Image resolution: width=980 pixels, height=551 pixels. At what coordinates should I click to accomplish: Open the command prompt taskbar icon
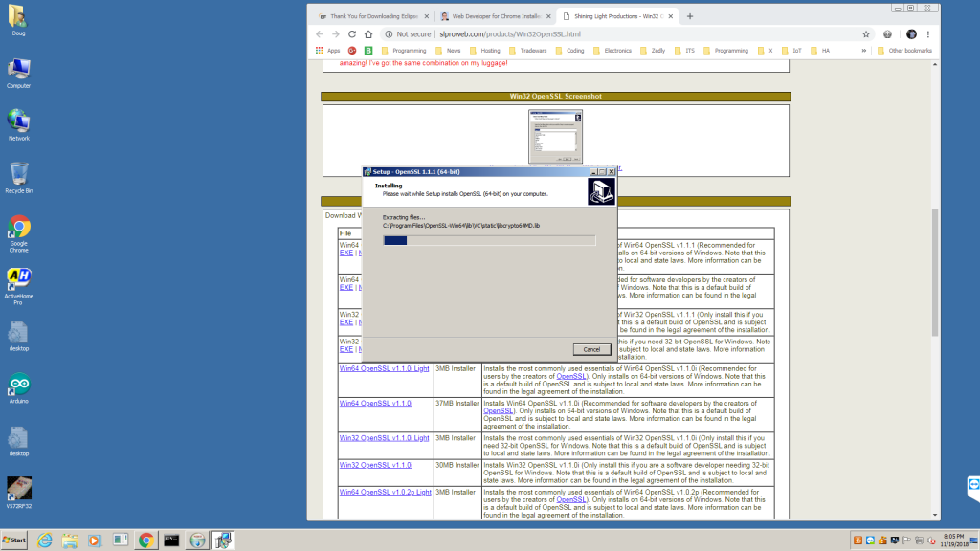(172, 540)
